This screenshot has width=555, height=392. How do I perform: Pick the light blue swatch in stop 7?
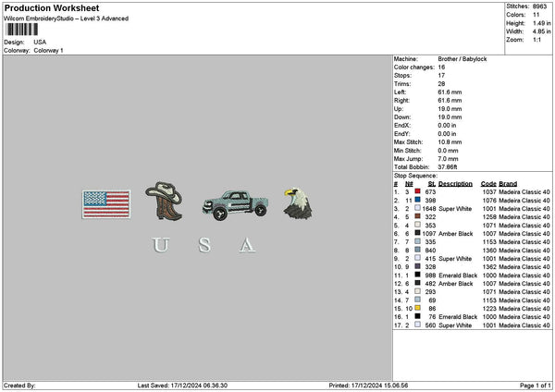(418, 241)
